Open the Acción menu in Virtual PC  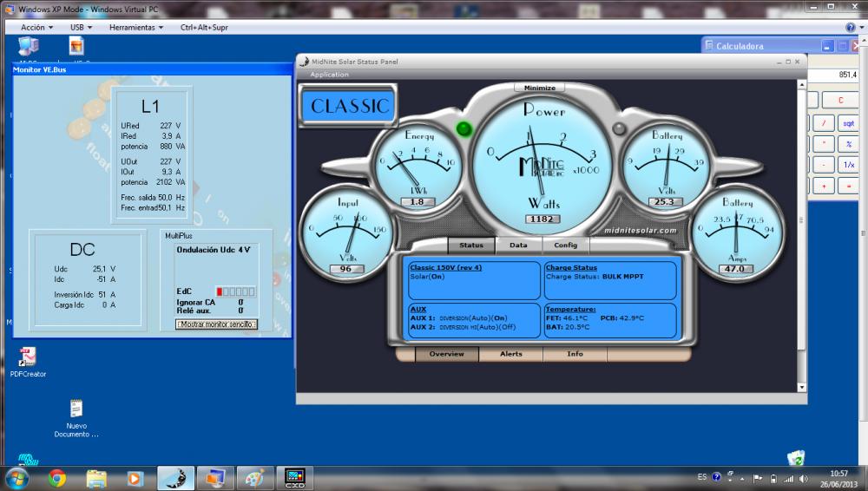click(36, 27)
